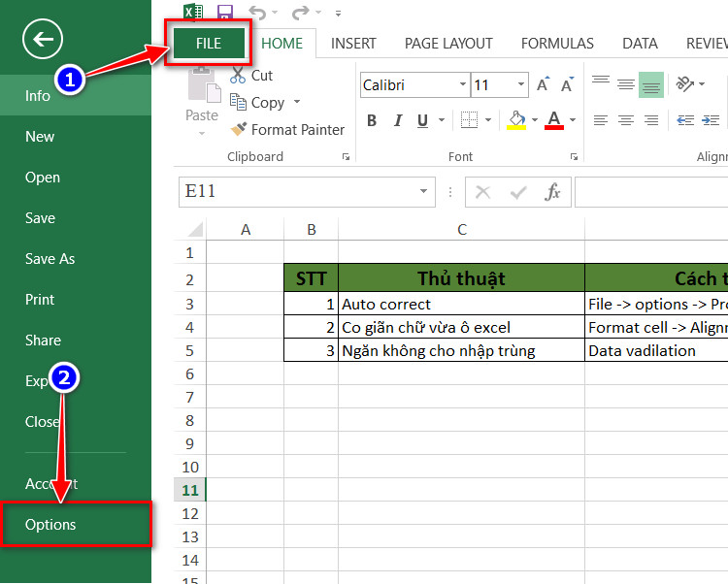Select the Format Painter brush
The image size is (728, 584).
pos(239,129)
